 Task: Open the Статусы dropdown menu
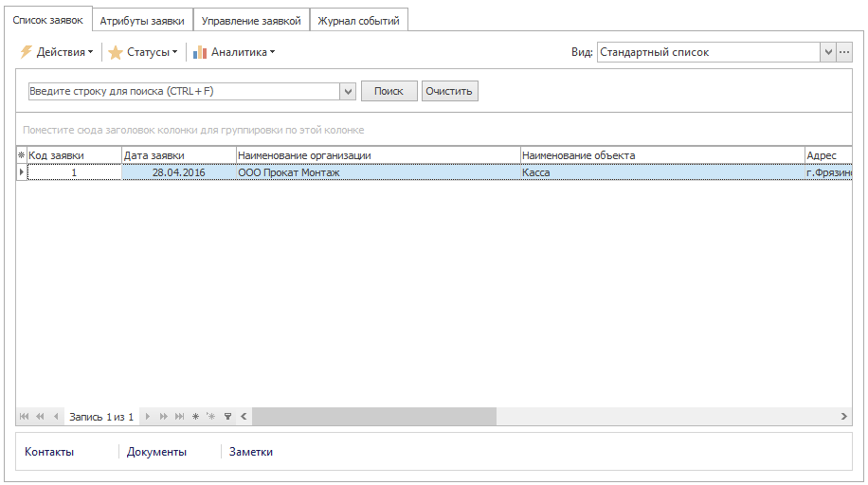click(143, 52)
